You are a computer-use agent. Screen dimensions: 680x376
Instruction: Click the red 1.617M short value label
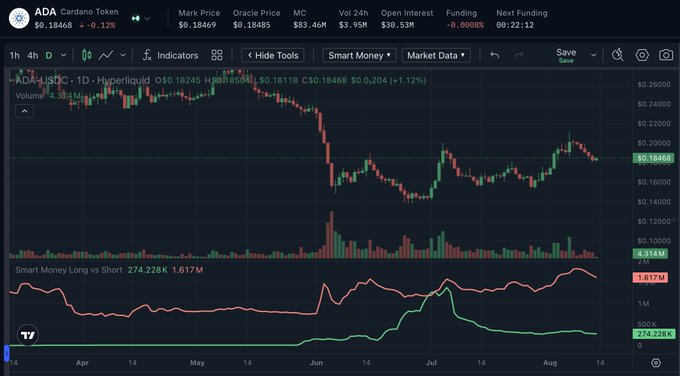650,277
